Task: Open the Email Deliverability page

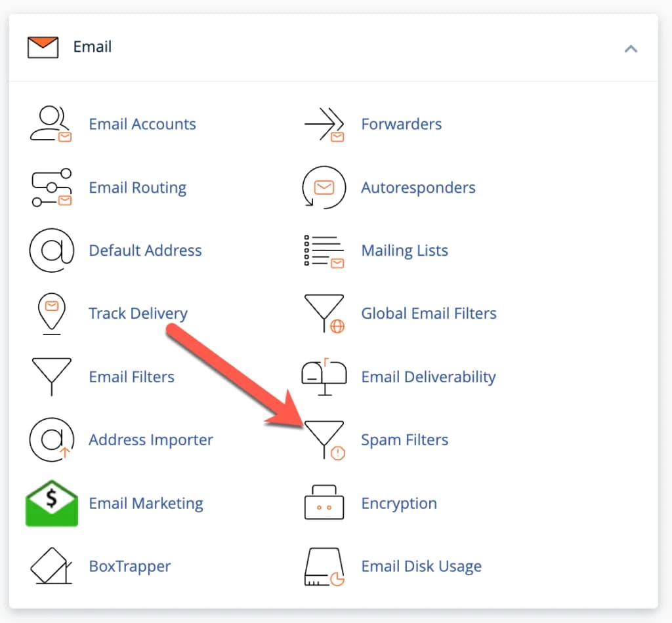Action: 429,376
